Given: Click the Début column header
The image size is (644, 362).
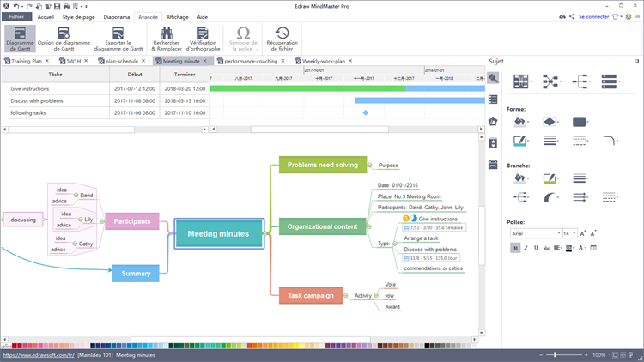Looking at the screenshot, I should pyautogui.click(x=135, y=75).
